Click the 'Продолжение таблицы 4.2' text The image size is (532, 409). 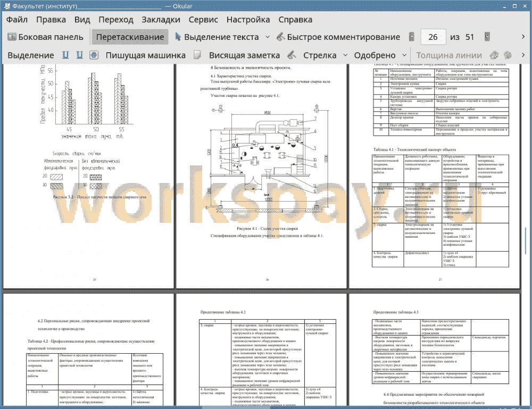click(x=223, y=312)
